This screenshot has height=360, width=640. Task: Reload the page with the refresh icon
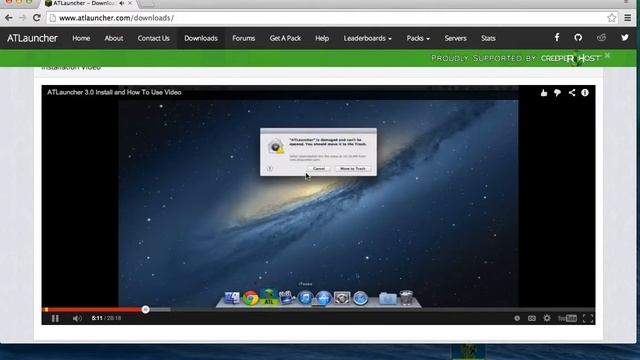37,18
